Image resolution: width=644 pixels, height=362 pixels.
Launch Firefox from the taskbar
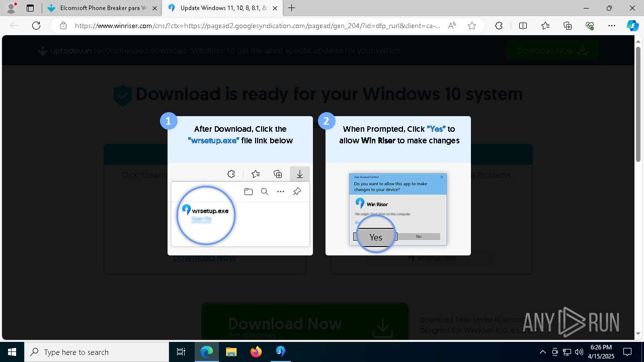point(256,352)
